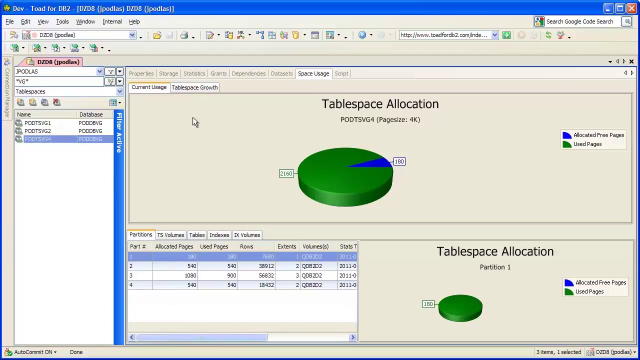
Task: Click the green Go arrow beside URL box
Action: point(507,36)
